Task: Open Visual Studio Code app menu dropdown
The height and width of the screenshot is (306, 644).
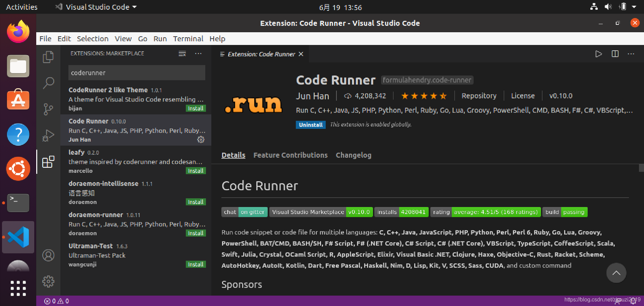Action: (96, 7)
